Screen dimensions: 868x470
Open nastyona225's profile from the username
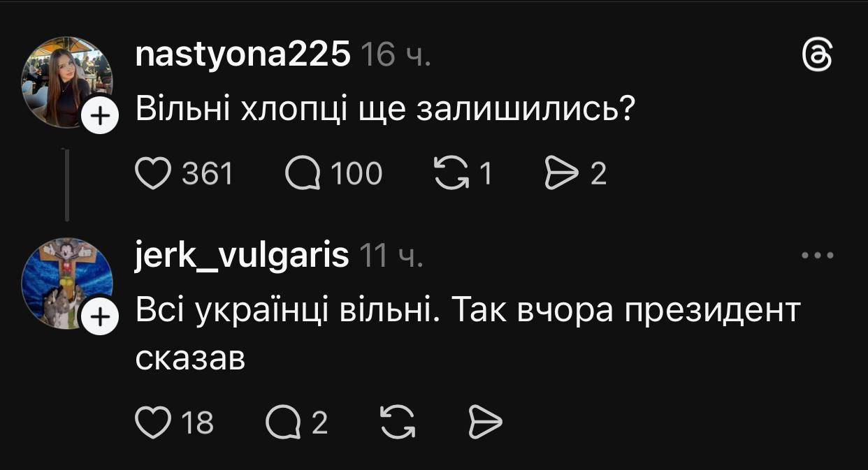pyautogui.click(x=243, y=54)
